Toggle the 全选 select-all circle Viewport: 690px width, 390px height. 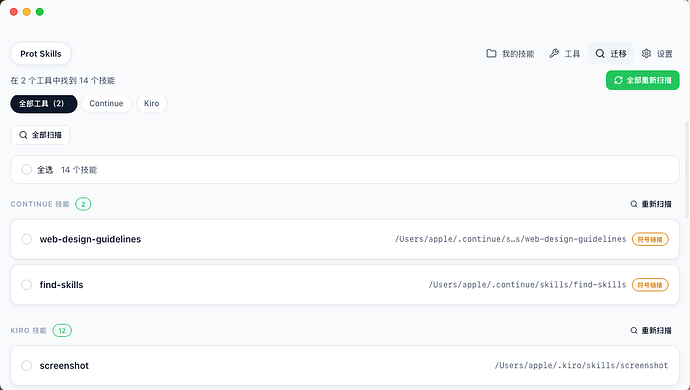(26, 169)
